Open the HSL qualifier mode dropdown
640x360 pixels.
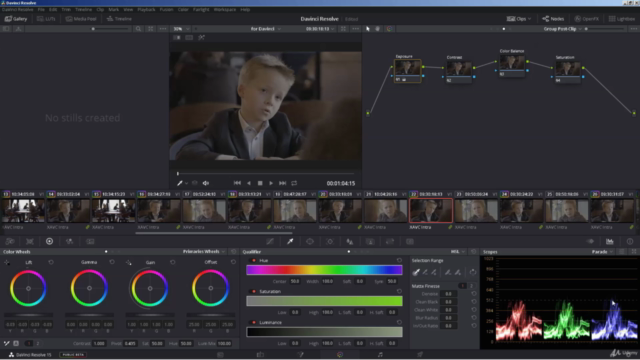(x=458, y=252)
